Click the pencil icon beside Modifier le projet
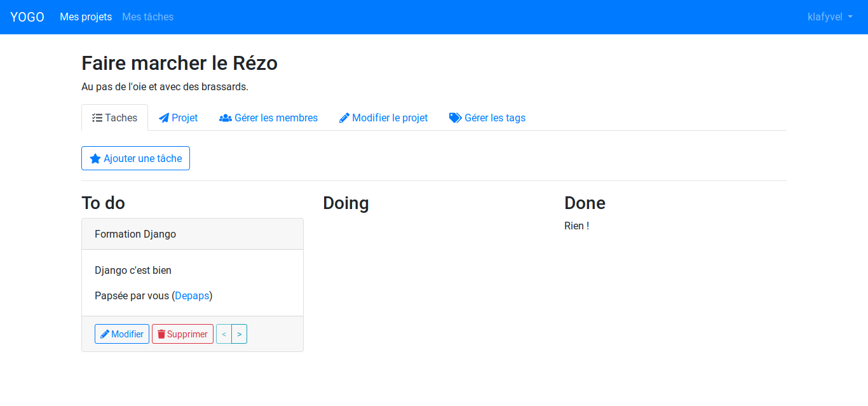Screen dimensions: 868x406 click(x=344, y=118)
